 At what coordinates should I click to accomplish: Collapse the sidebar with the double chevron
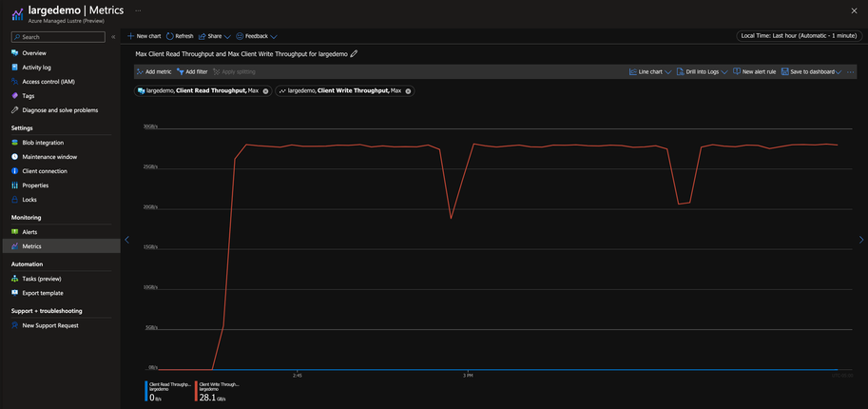(x=113, y=37)
